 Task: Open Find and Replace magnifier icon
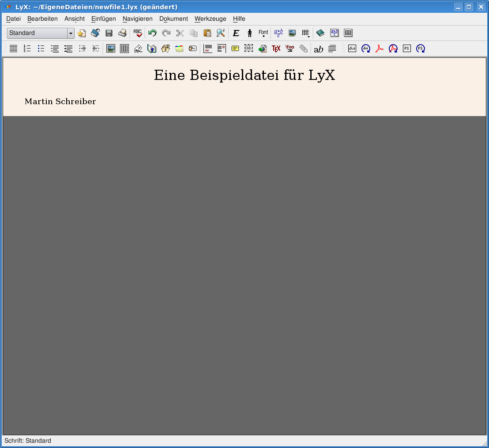221,33
